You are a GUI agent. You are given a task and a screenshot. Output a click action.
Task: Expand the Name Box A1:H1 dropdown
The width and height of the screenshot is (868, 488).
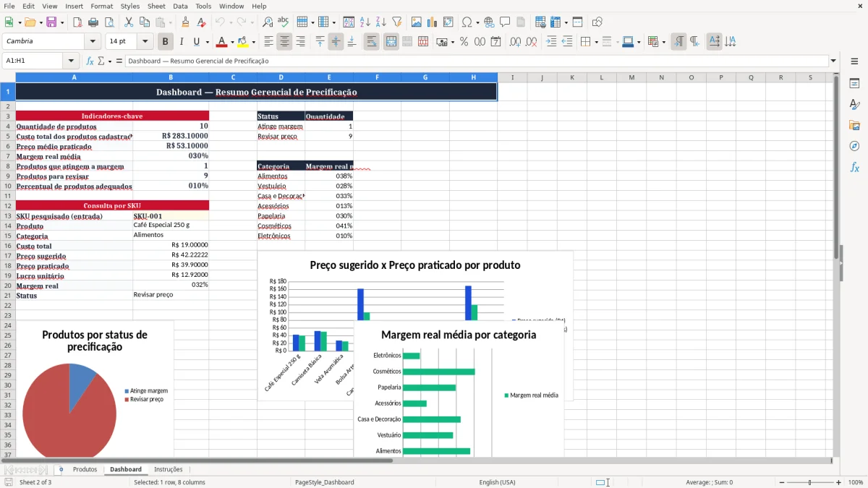click(71, 61)
